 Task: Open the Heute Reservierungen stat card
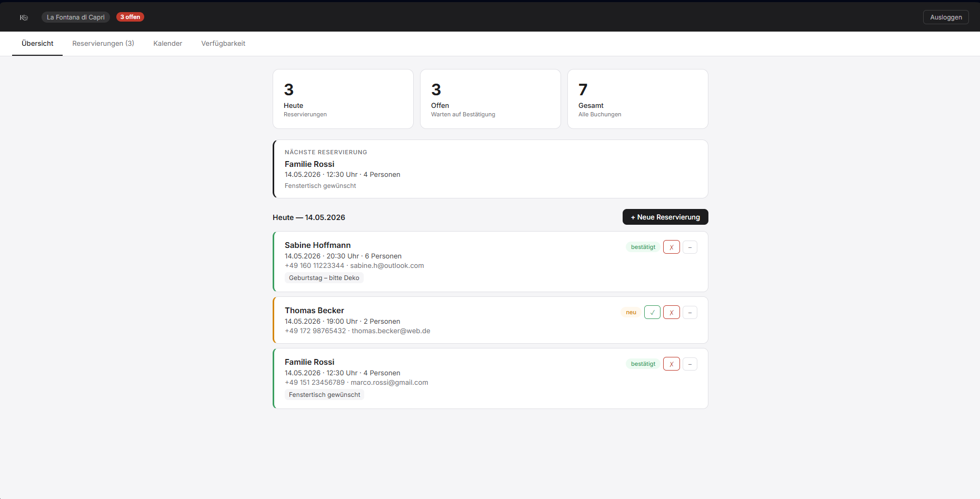pos(343,99)
